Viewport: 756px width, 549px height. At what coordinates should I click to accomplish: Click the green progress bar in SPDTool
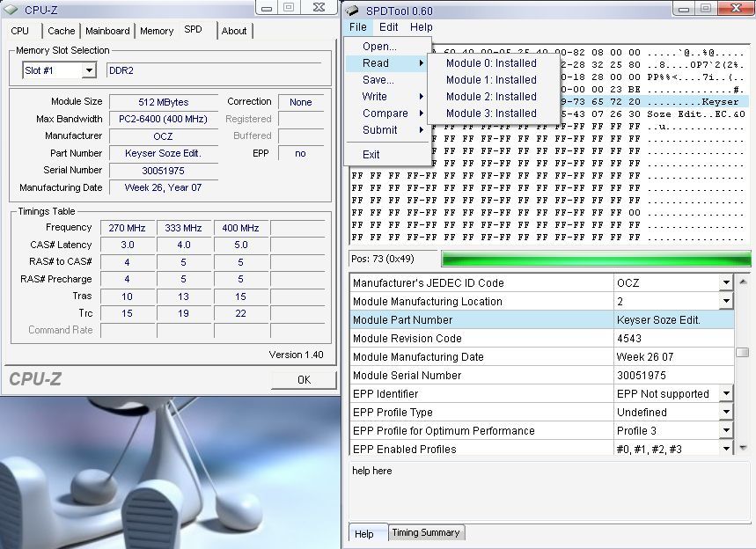click(x=597, y=259)
